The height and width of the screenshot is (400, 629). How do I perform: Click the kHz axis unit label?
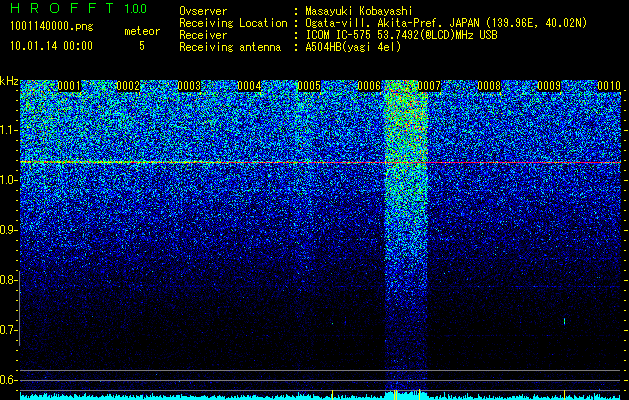click(x=9, y=81)
